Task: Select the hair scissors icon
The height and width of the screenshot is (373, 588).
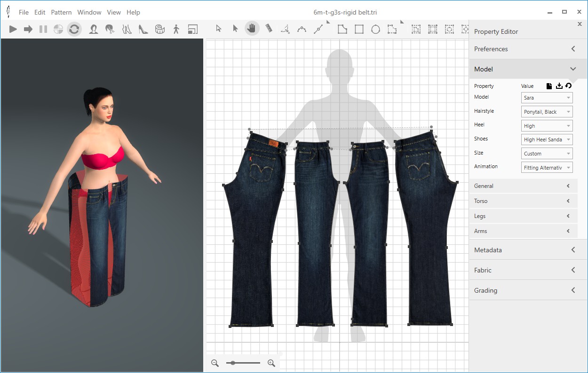Action: (x=110, y=29)
